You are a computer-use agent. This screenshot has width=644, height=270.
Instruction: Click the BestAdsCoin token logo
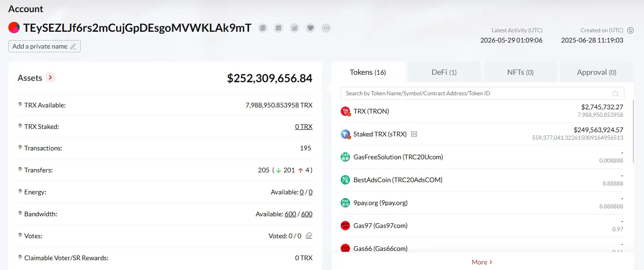345,180
